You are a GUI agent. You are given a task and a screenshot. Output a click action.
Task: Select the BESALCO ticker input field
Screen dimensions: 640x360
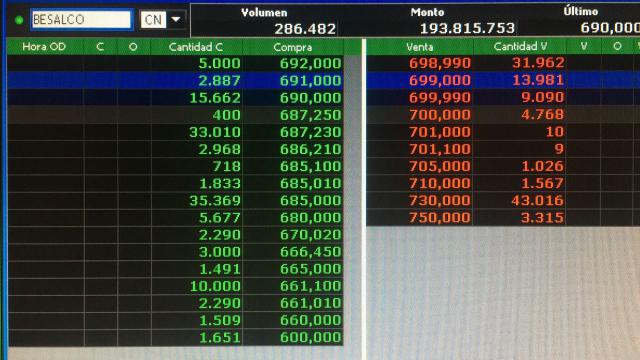pos(82,20)
